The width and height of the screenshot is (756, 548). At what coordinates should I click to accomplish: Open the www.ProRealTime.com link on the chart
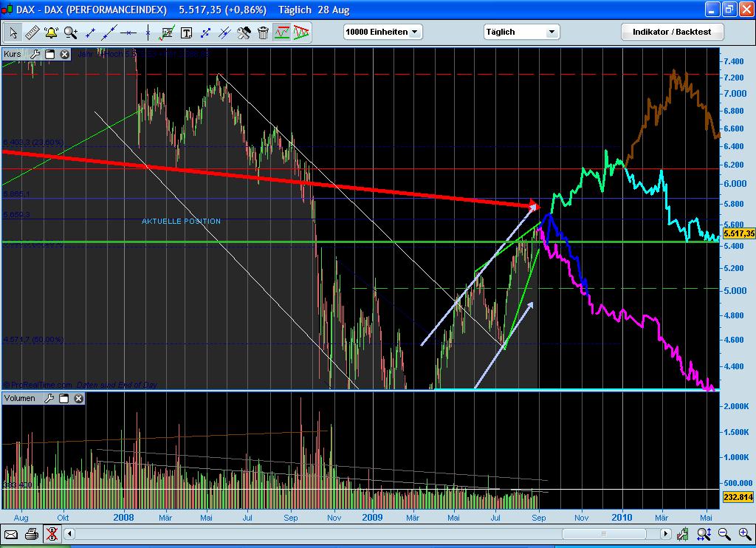coord(35,384)
